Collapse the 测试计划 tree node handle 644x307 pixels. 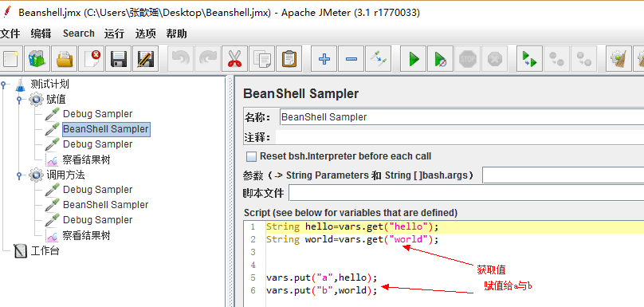[x=4, y=85]
